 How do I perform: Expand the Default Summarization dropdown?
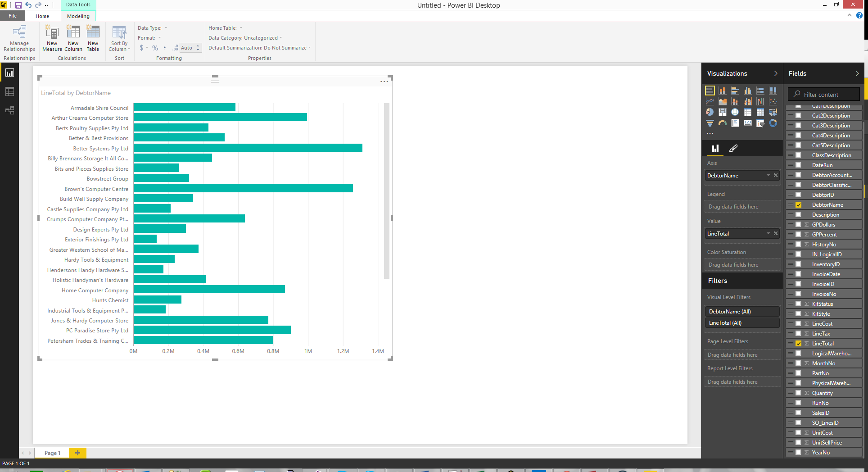coord(310,48)
